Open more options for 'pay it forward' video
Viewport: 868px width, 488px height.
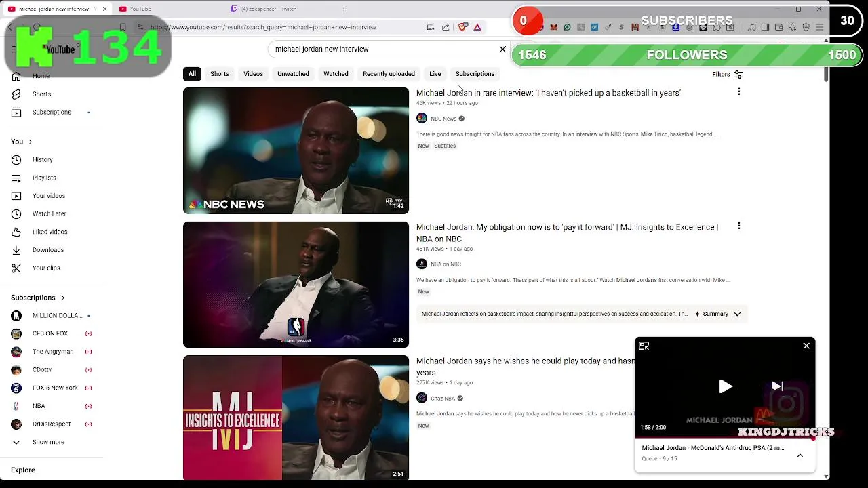(738, 226)
